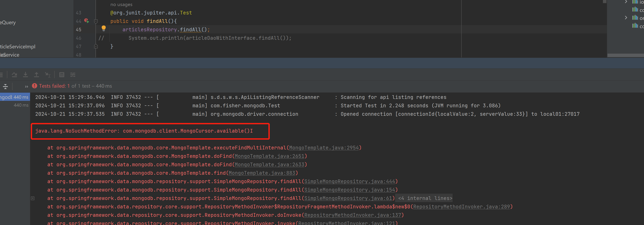Click the Step Into down-arrow icon
This screenshot has width=644, height=225.
tap(25, 74)
